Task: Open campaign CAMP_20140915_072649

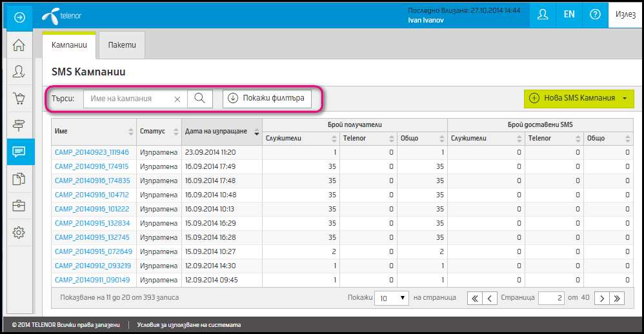Action: click(x=94, y=251)
